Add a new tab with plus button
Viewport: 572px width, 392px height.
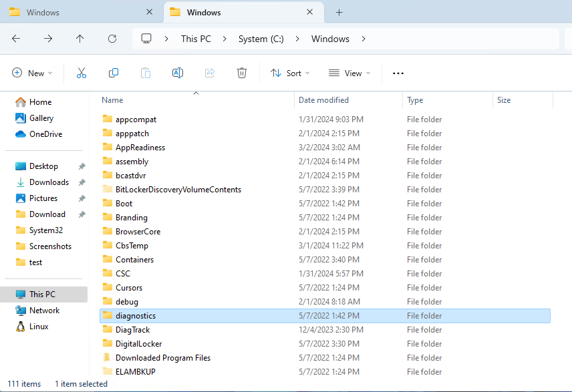tap(339, 13)
